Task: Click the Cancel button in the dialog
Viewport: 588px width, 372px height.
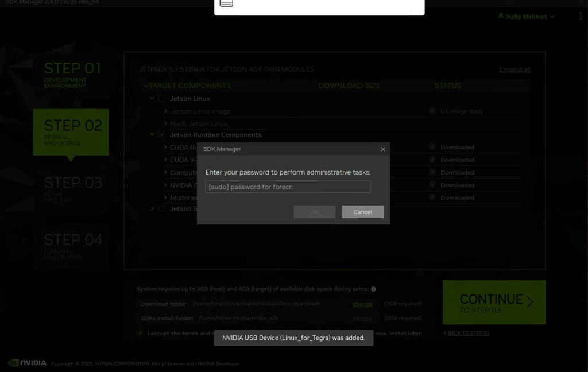Action: coord(363,212)
